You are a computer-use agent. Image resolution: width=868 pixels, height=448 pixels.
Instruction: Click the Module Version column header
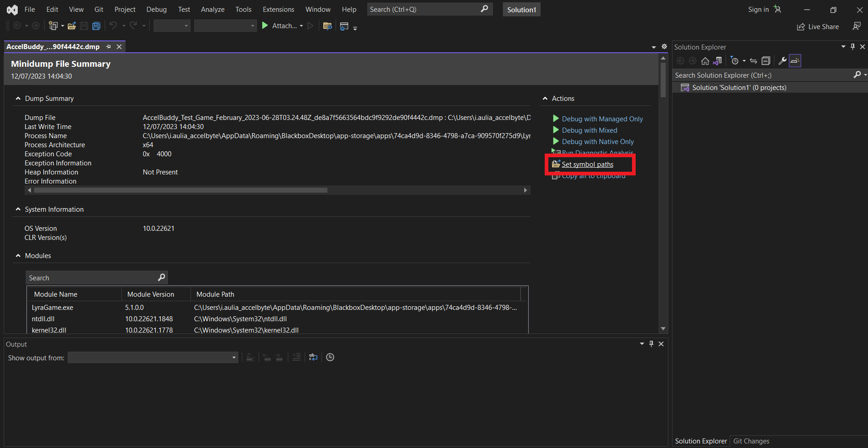(156, 294)
